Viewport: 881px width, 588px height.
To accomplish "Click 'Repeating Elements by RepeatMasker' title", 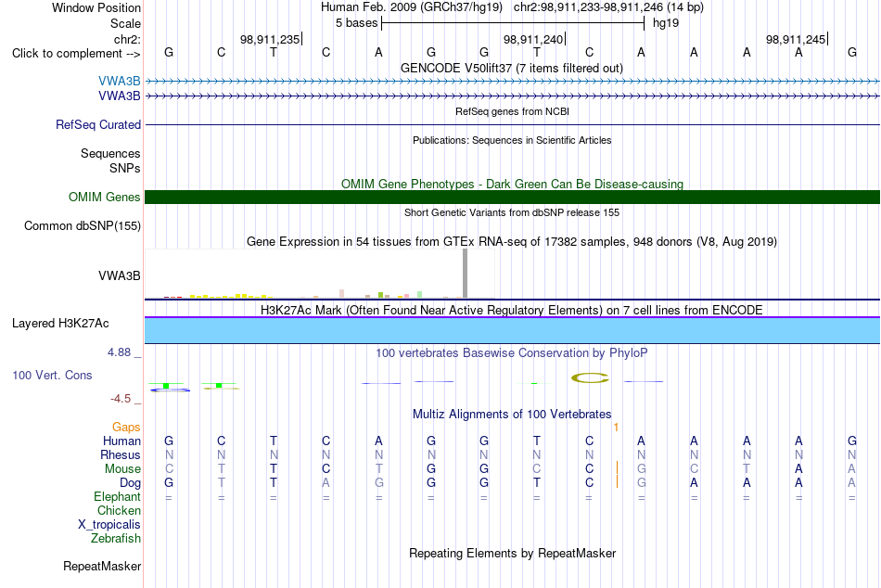I will 512,553.
